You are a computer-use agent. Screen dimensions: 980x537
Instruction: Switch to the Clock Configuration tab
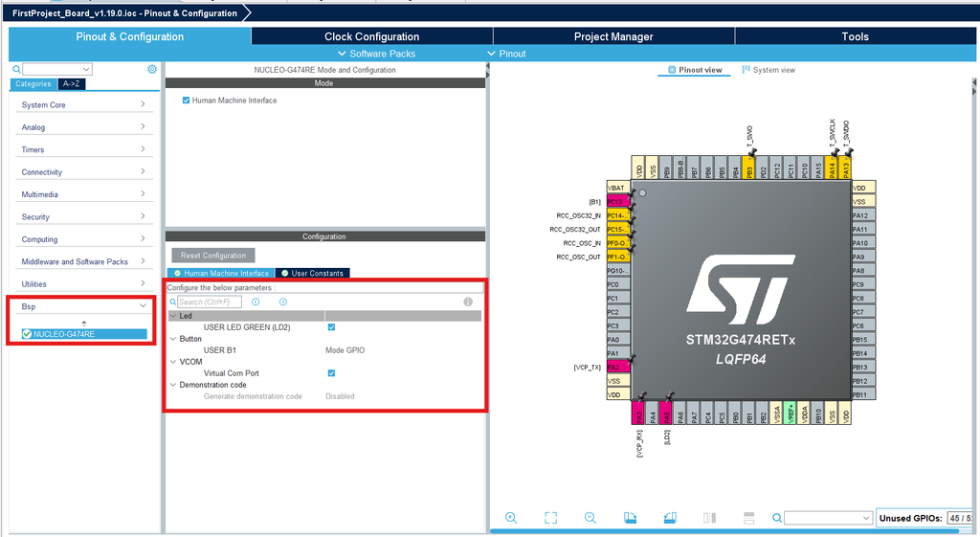371,36
